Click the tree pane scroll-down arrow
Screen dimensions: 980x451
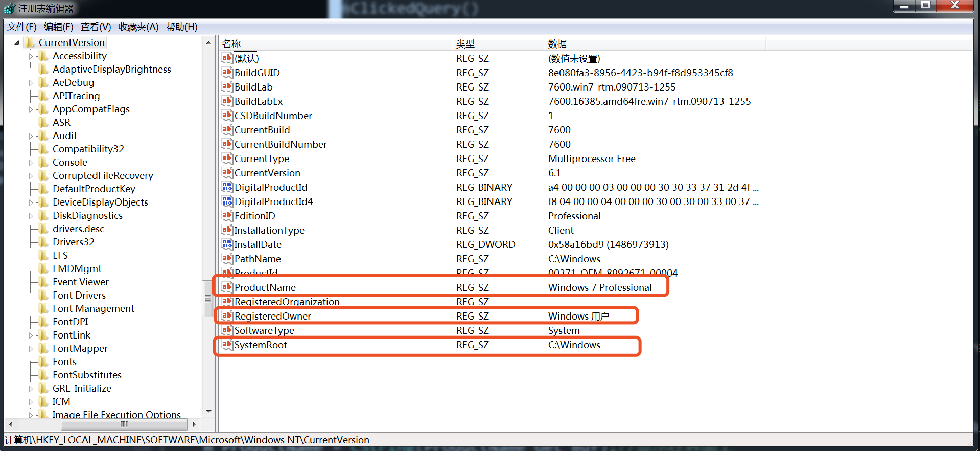pos(208,411)
